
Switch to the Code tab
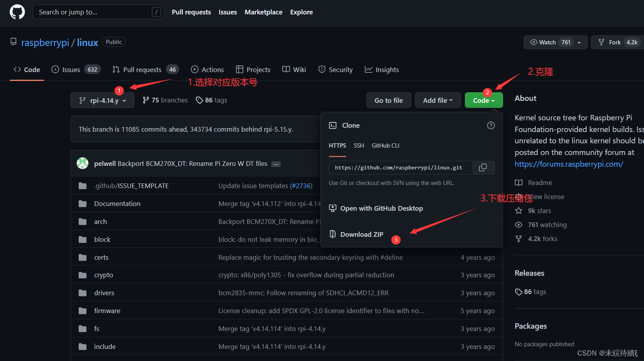pos(27,70)
